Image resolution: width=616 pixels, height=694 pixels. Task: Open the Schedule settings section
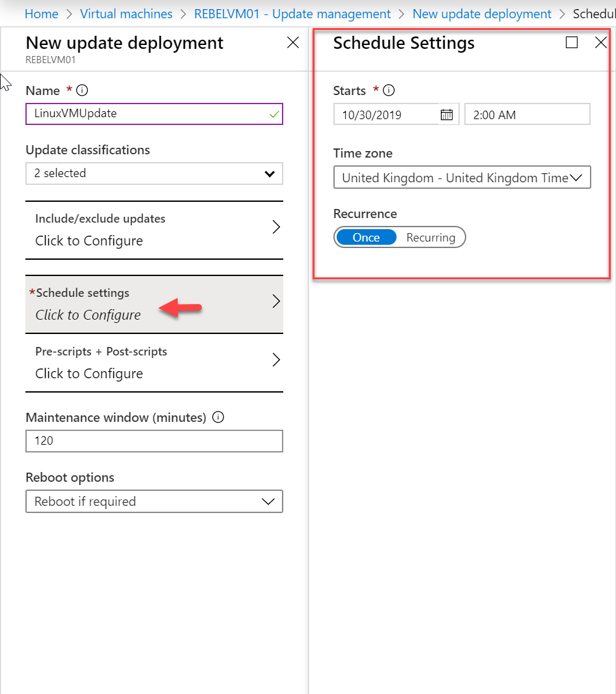[154, 304]
